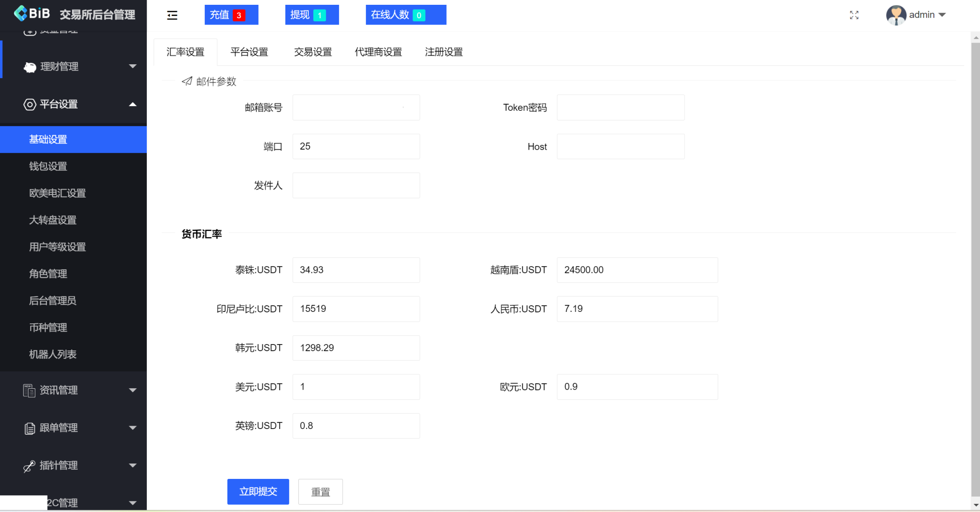This screenshot has width=980, height=512.
Task: Click the 插针管理 wrench icon
Action: (x=29, y=465)
